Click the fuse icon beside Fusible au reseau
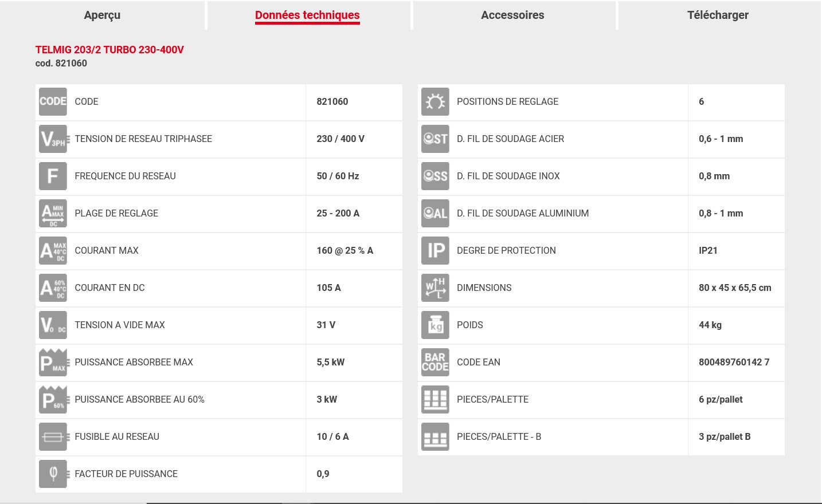This screenshot has height=504, width=822. coord(53,437)
